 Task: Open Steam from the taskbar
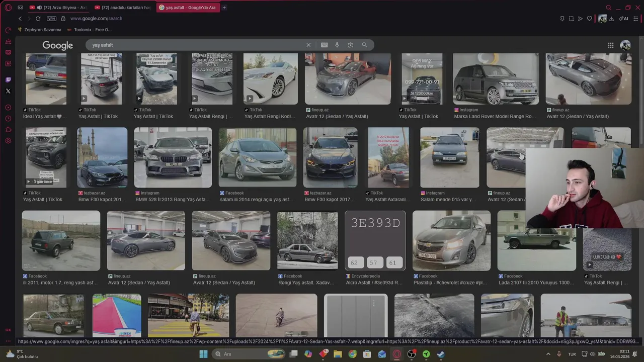pyautogui.click(x=441, y=354)
